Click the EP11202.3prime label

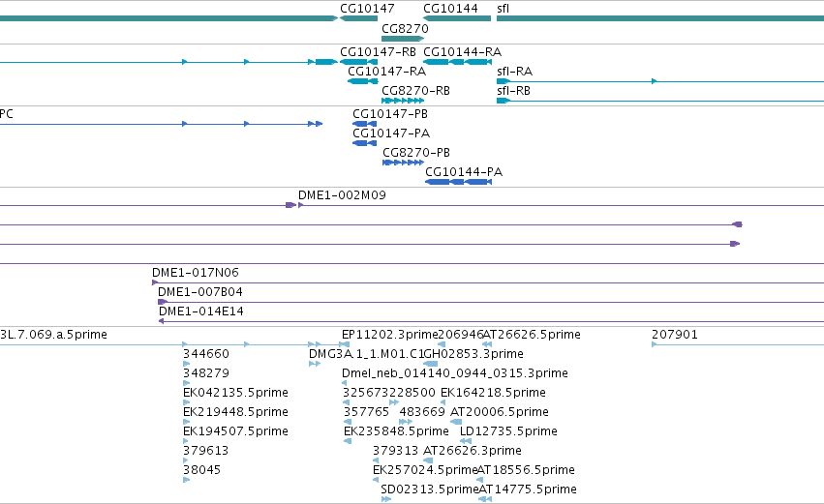pos(389,335)
